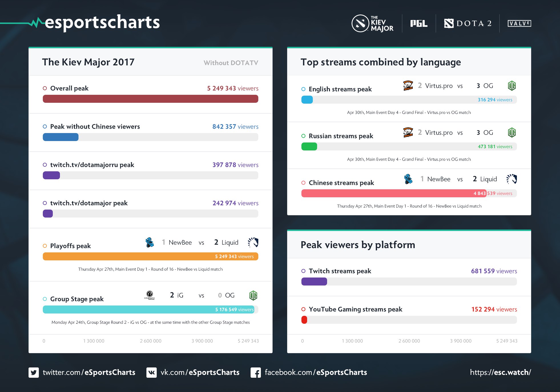560x392 pixels.
Task: Click circle marker beside Twitch streams peak
Action: [303, 271]
